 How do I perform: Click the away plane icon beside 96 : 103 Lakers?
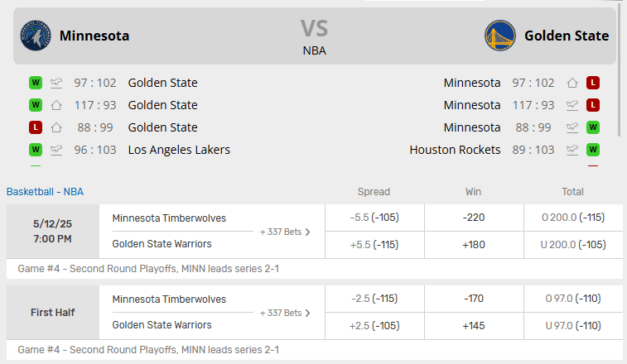[56, 150]
